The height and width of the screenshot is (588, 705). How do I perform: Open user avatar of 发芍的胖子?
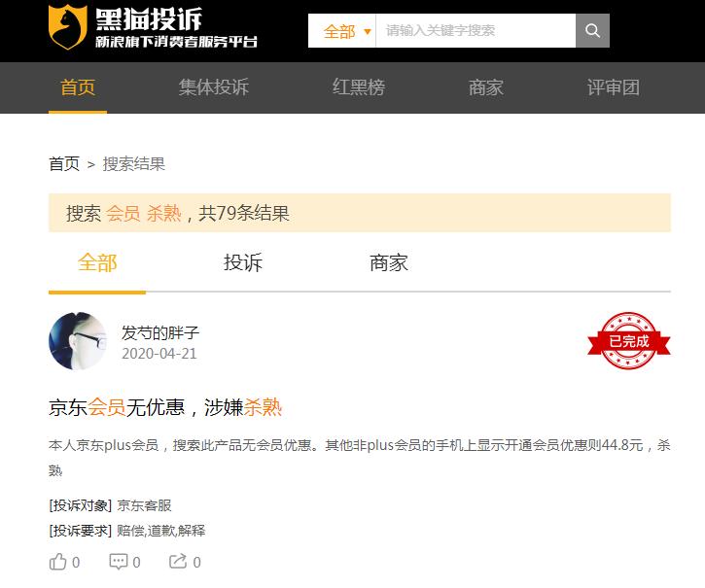(x=78, y=341)
